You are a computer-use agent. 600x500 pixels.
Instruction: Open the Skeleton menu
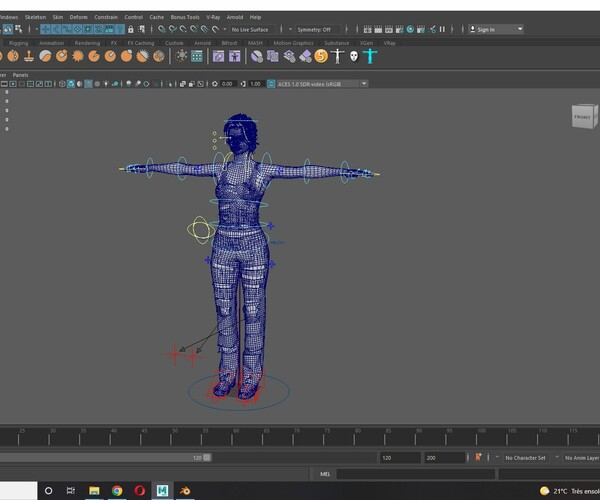[35, 17]
